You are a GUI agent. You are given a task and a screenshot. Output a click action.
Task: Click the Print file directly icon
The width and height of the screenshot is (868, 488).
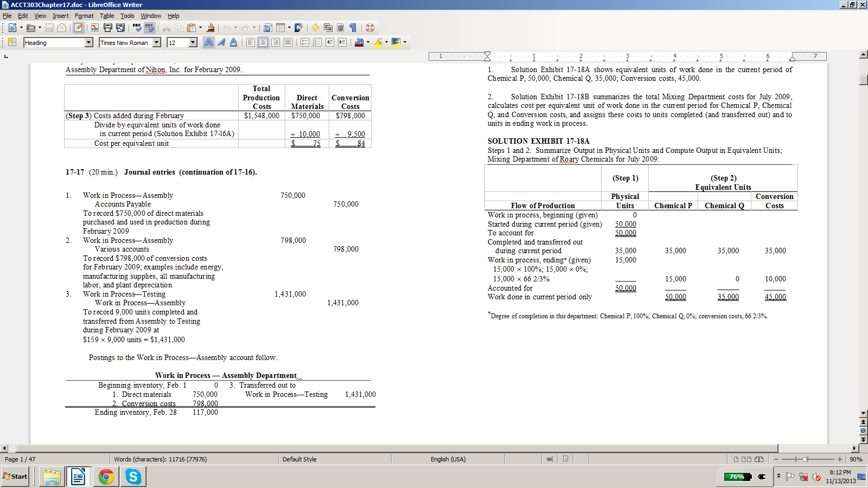(x=107, y=28)
